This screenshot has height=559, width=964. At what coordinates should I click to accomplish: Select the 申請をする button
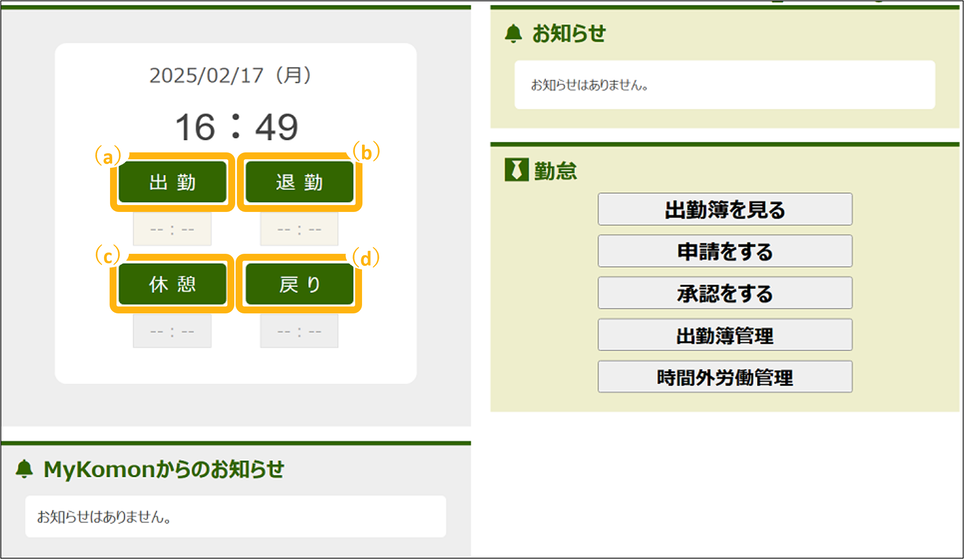coord(724,252)
